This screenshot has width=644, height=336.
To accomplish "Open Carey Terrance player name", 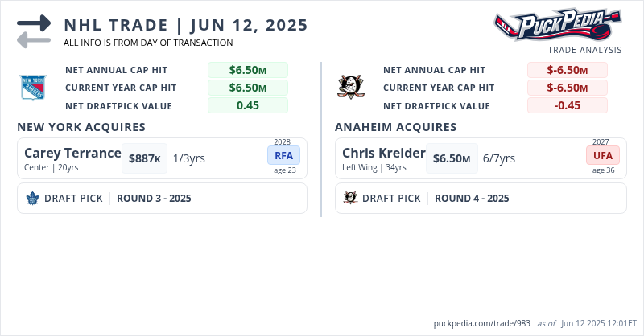I will (72, 153).
